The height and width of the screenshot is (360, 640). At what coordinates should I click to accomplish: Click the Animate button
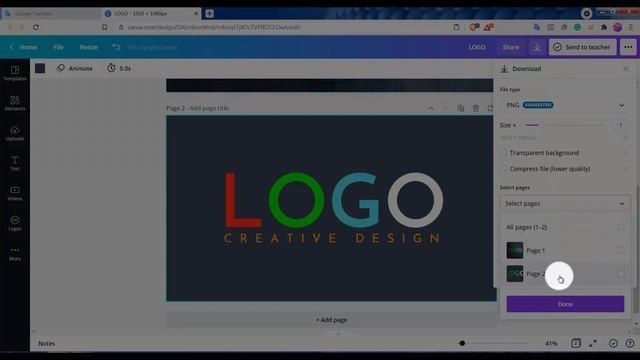click(x=75, y=68)
